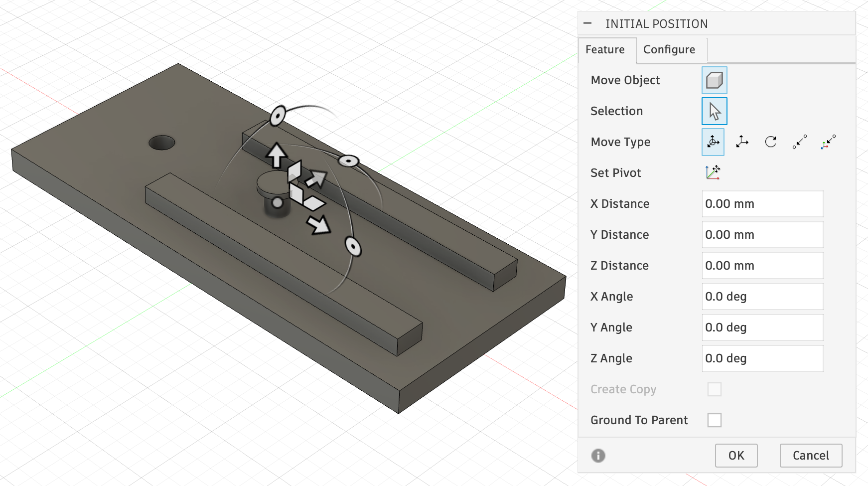Click the upper planar move square handle

(294, 171)
